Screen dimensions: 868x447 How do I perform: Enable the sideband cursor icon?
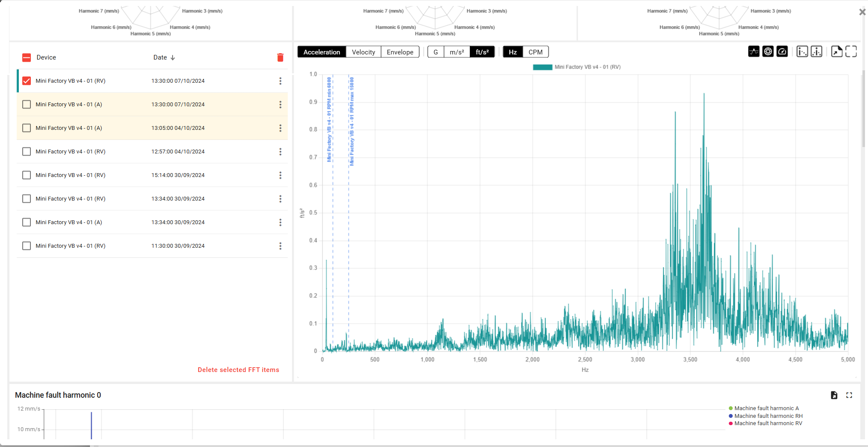[x=816, y=52]
